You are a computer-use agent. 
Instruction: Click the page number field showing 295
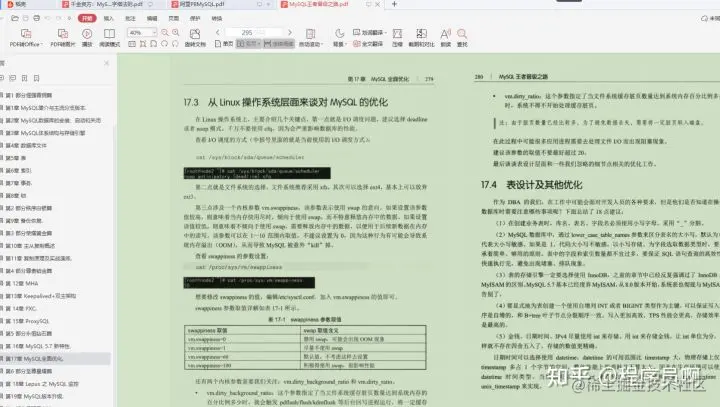pos(254,33)
